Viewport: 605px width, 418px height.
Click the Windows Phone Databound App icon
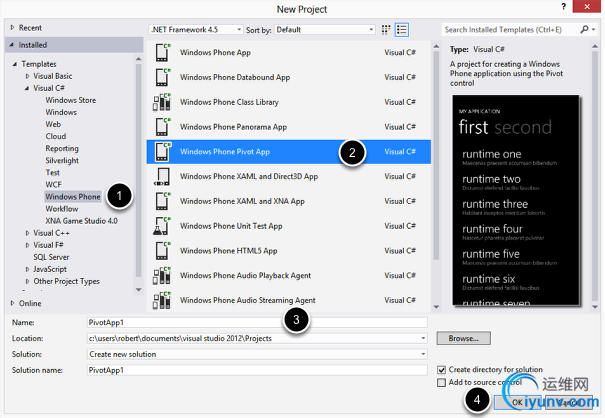(162, 77)
